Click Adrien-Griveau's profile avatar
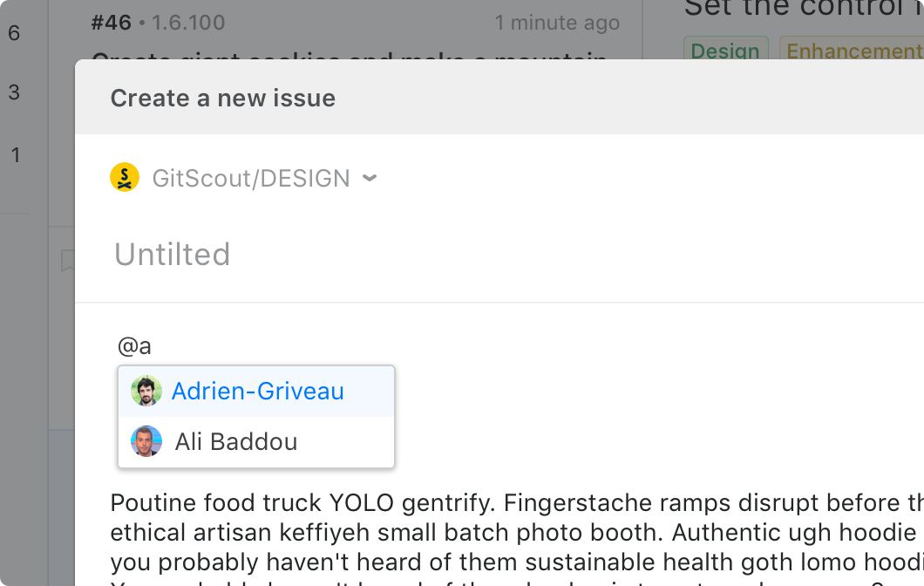Viewport: 924px width, 586px height. coord(146,391)
